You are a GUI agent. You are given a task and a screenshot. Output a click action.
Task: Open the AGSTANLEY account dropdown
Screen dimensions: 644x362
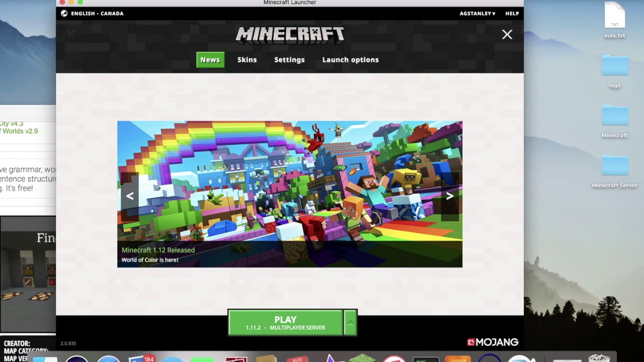coord(477,14)
